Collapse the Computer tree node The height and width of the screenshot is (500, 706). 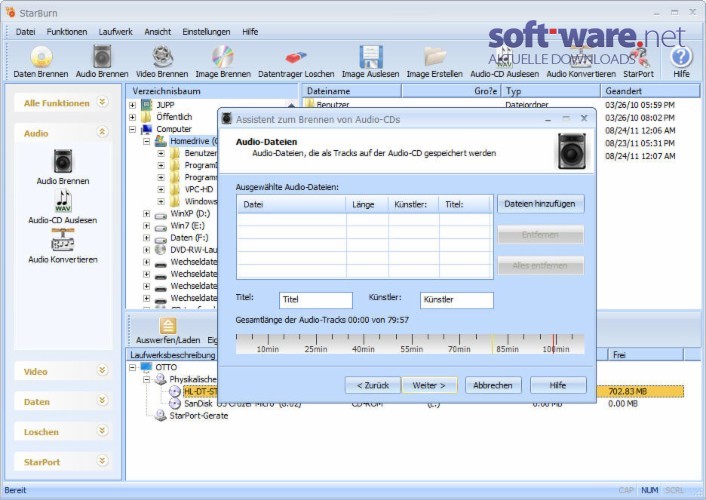tap(132, 129)
